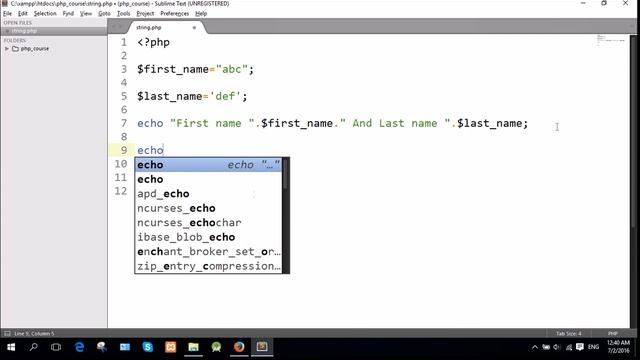Pick ncurses_echo from autocomplete list
640x360 pixels.
click(x=209, y=208)
